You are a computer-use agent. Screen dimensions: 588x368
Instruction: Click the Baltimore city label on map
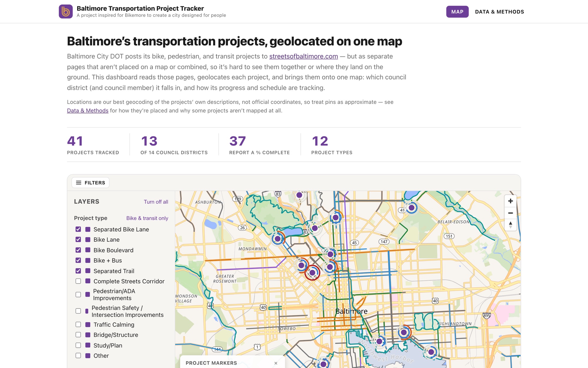tap(351, 311)
